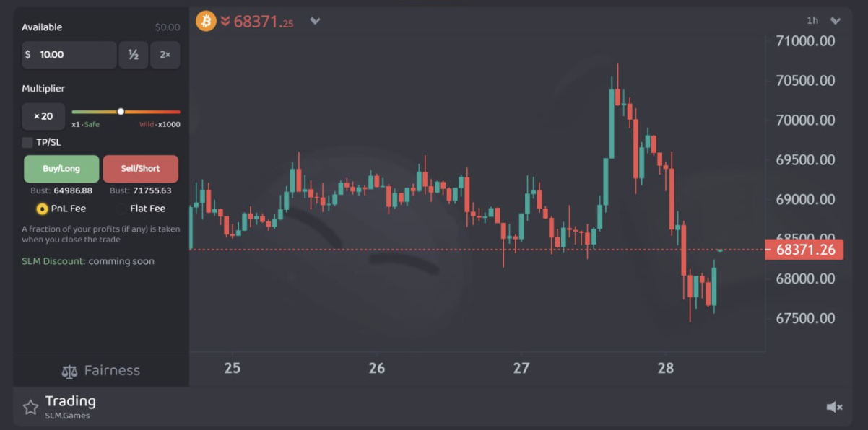Open the asset selector dropdown arrow
This screenshot has height=430, width=868.
315,21
